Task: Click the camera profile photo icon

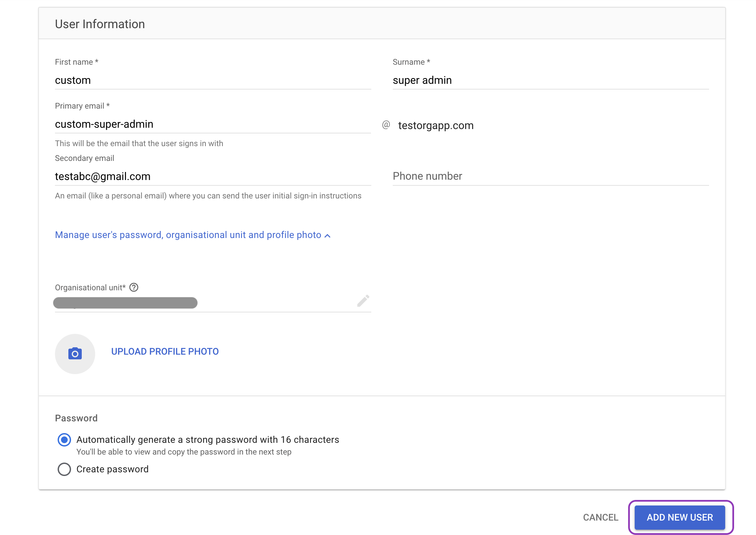Action: pyautogui.click(x=75, y=354)
